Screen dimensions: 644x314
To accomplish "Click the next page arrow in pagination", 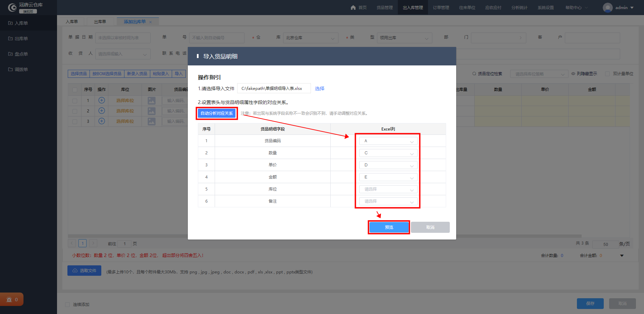I will pos(93,243).
